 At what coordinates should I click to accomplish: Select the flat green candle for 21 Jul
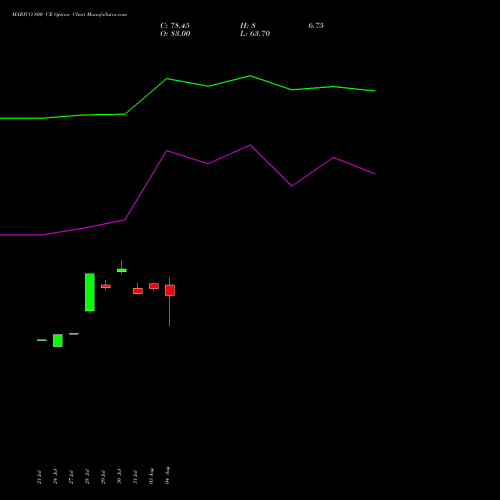point(42,340)
